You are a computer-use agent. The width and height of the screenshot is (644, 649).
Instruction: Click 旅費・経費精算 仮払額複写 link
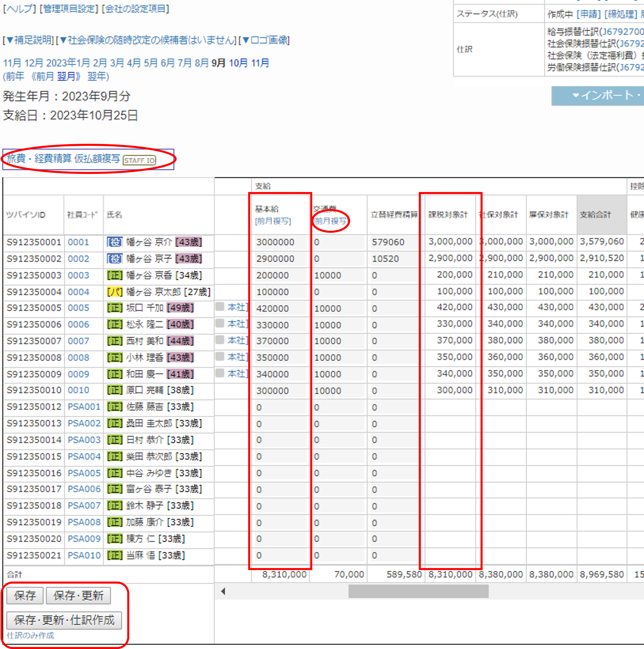[63, 158]
